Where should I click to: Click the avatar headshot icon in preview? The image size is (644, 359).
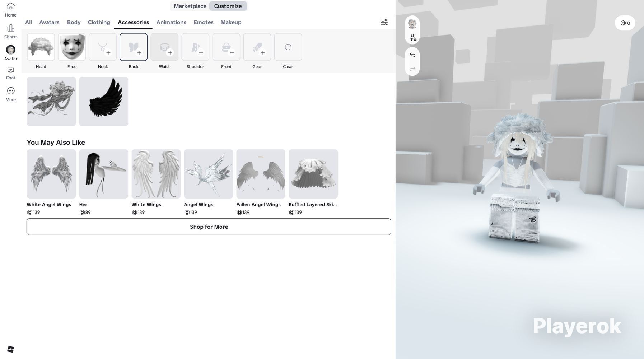412,24
